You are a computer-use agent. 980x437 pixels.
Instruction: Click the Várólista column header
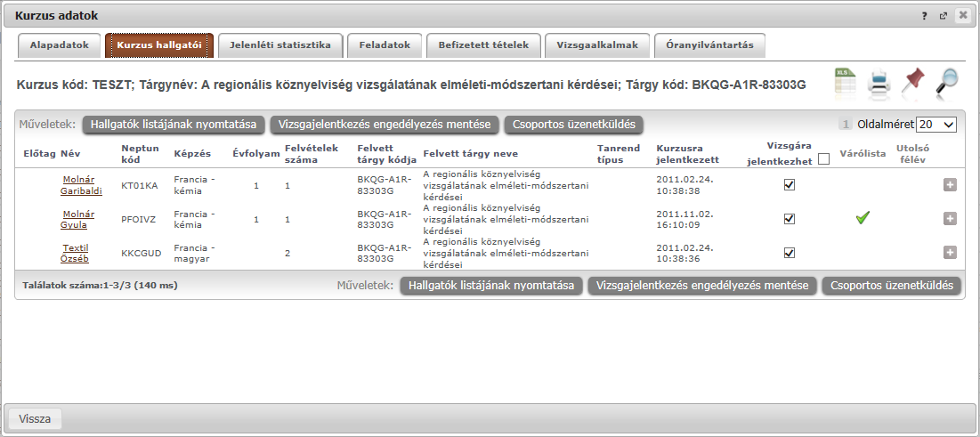863,154
